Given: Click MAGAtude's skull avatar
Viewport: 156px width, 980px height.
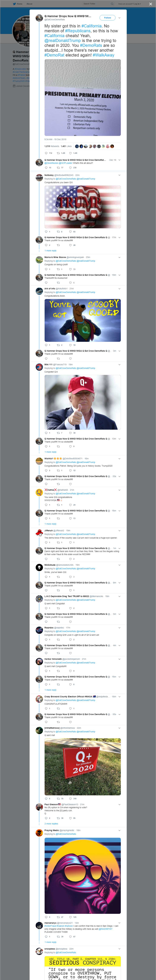Looking at the screenshot, I should [39, 567].
